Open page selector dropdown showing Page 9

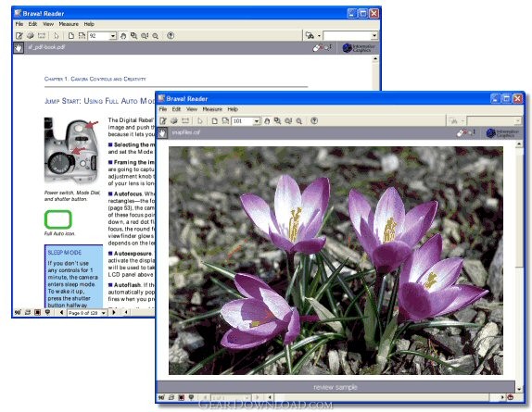(x=104, y=313)
